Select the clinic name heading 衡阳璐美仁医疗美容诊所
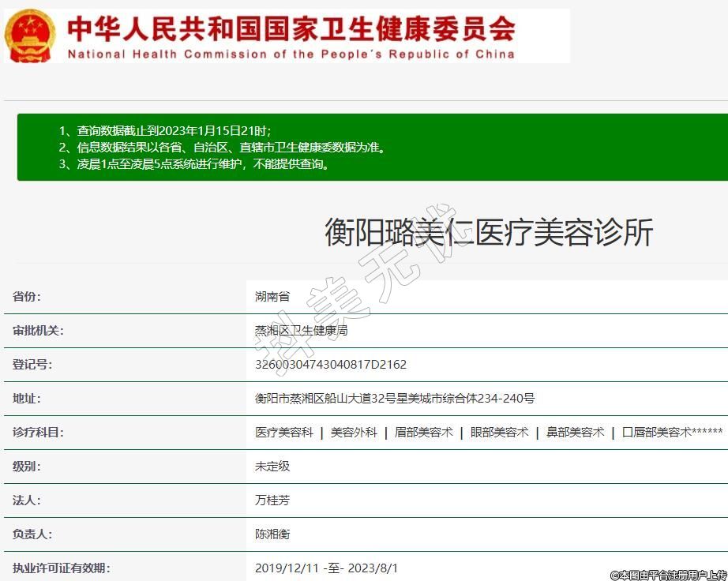Screen dimensions: 728x581 pos(489,233)
